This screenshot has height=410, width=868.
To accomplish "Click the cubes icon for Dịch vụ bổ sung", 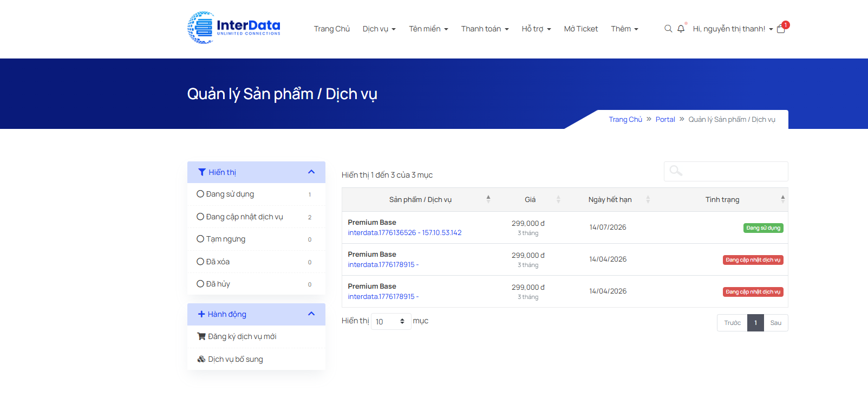I will (201, 359).
